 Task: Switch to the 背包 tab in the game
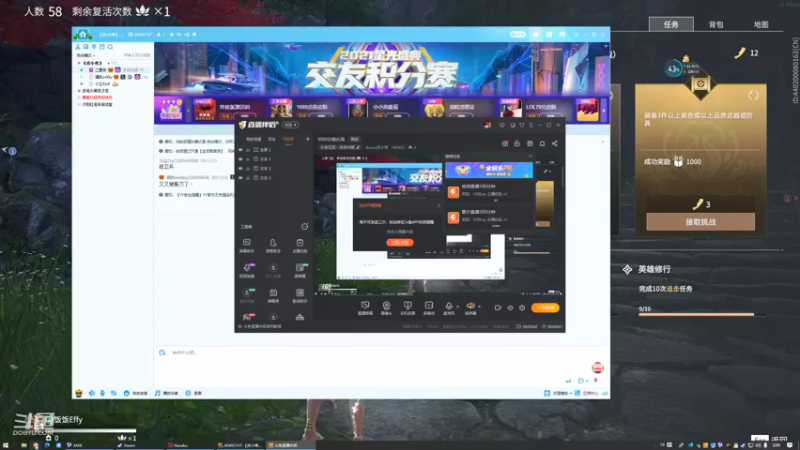tap(716, 24)
